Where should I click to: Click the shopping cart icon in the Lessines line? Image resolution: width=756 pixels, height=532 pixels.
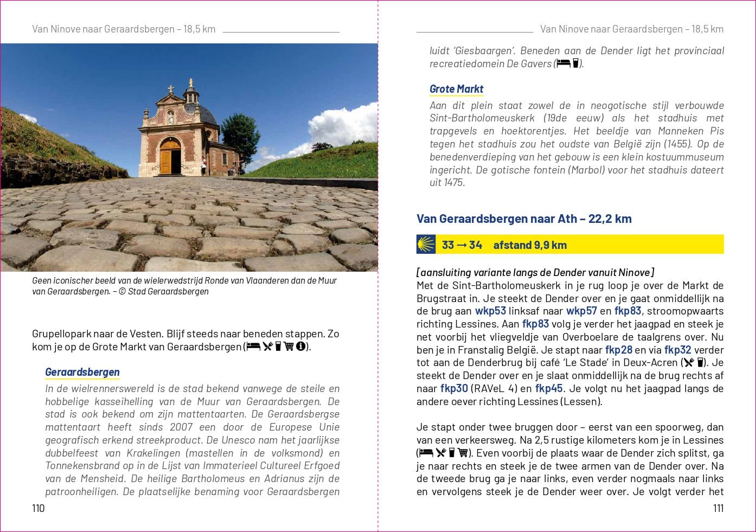click(463, 453)
